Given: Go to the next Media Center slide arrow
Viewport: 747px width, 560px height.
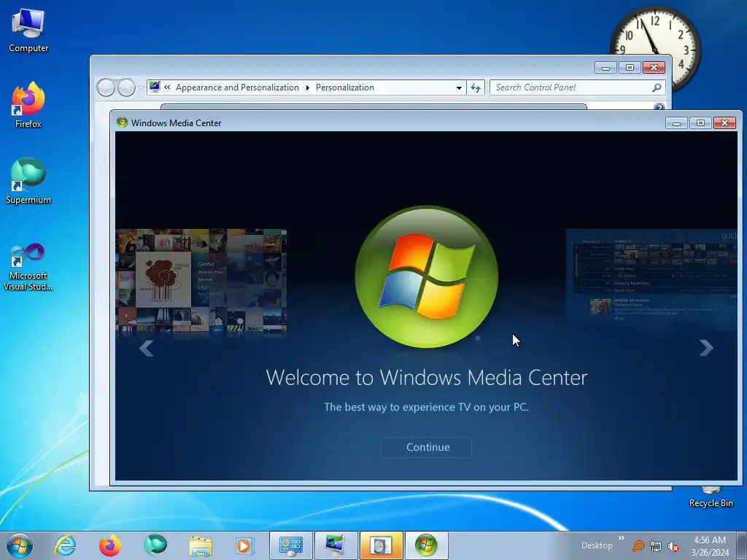Looking at the screenshot, I should point(706,348).
